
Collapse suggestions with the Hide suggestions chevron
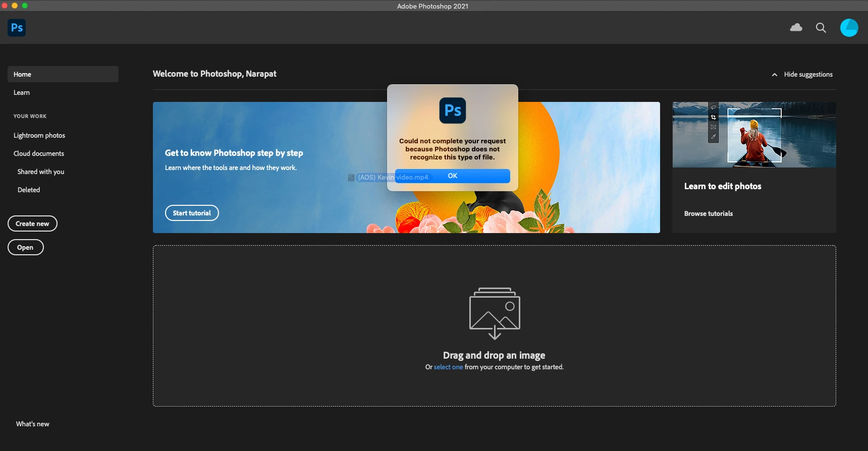pyautogui.click(x=774, y=75)
